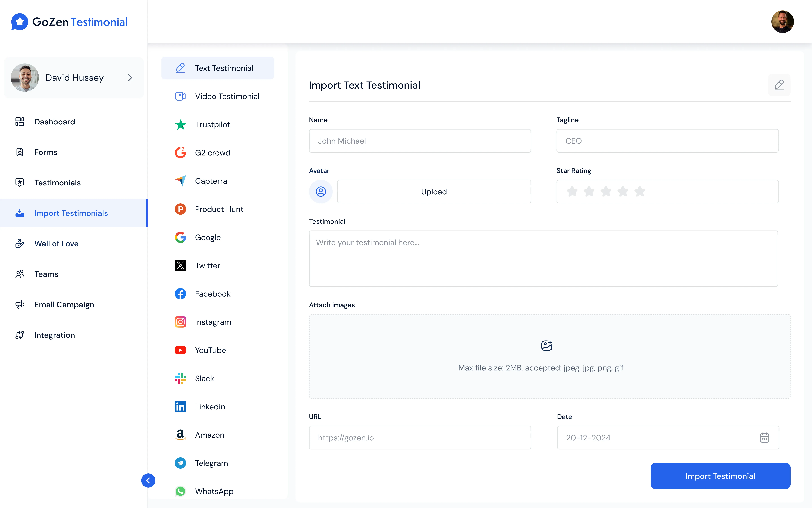The width and height of the screenshot is (812, 508).
Task: Click the Facebook logo icon
Action: coord(180,294)
